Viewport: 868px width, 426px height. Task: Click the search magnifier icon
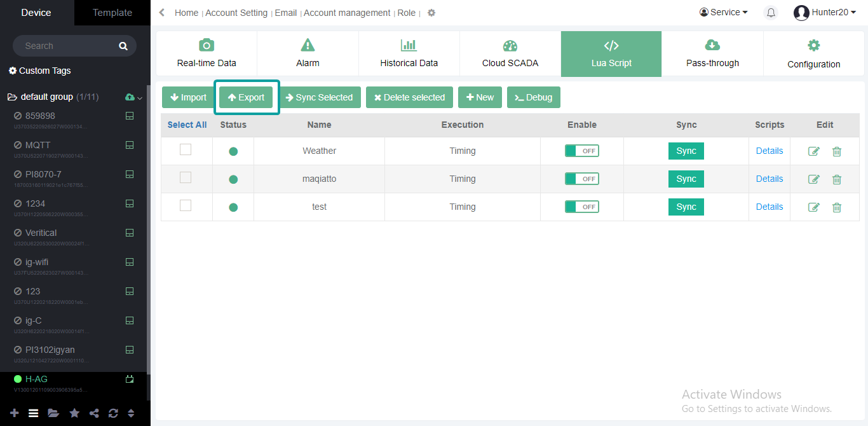123,46
